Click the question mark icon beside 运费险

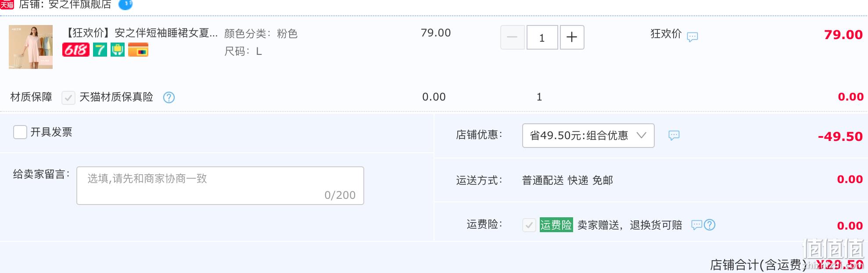(710, 225)
